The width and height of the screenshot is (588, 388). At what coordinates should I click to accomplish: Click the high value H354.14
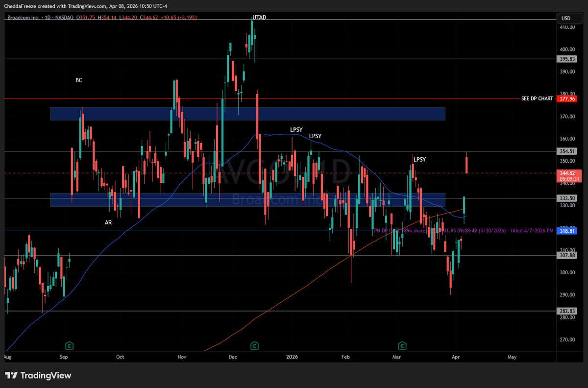tap(108, 18)
